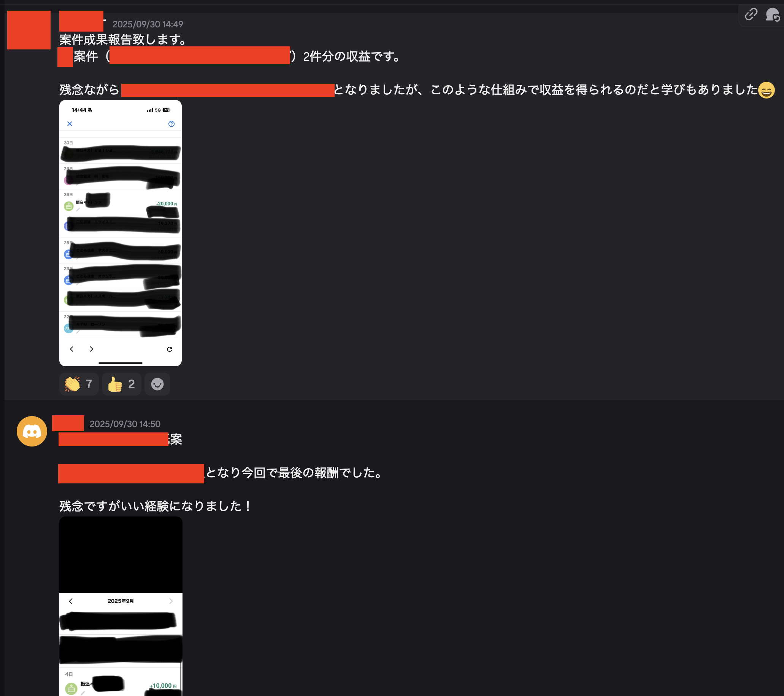
Task: Open the second screenshot showing 2025年9月
Action: (121, 606)
